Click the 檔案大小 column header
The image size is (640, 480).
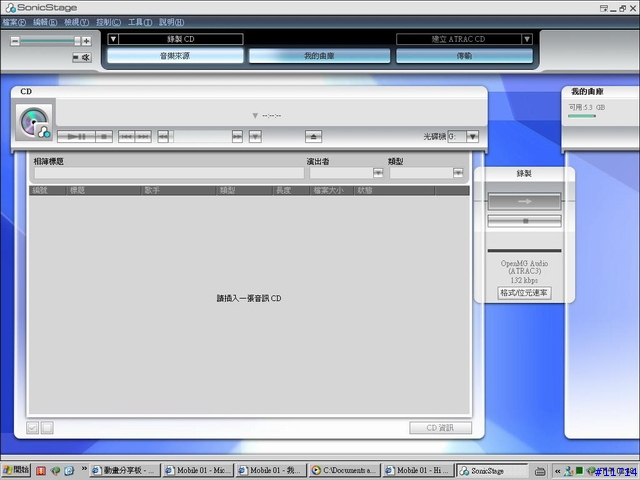click(x=331, y=190)
